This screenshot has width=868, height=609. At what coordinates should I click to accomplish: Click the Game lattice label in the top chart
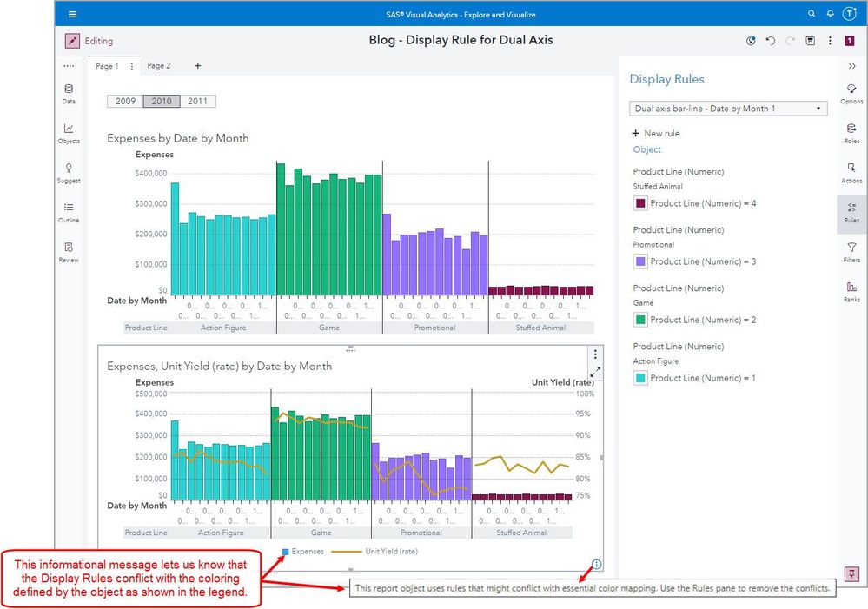(329, 328)
